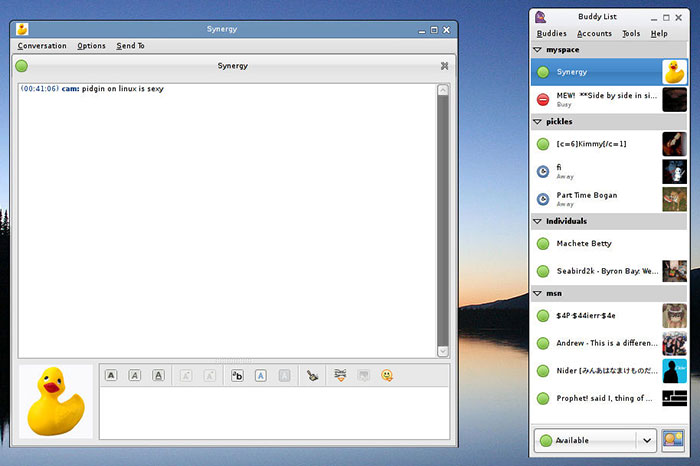
Task: Click the away clock icon beside fi
Action: pos(543,171)
